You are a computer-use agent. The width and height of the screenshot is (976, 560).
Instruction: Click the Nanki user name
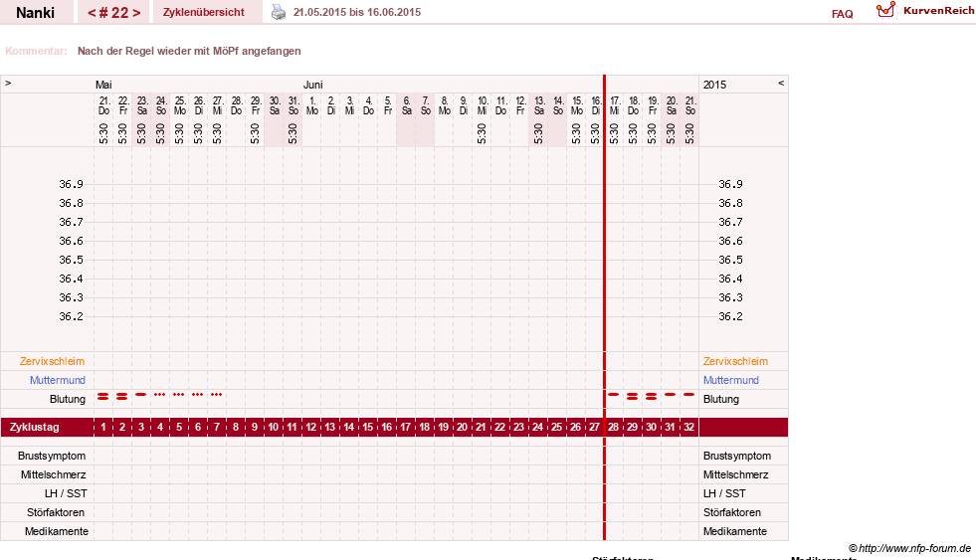pyautogui.click(x=36, y=13)
